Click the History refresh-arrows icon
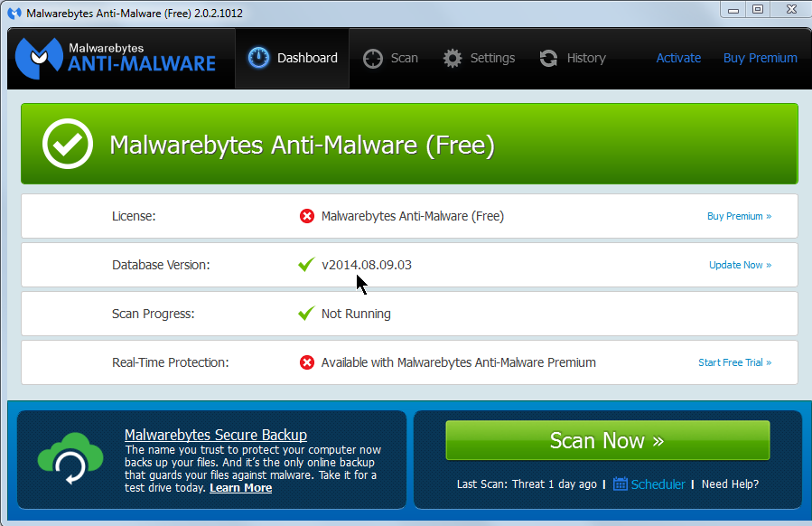812x526 pixels. (x=548, y=58)
